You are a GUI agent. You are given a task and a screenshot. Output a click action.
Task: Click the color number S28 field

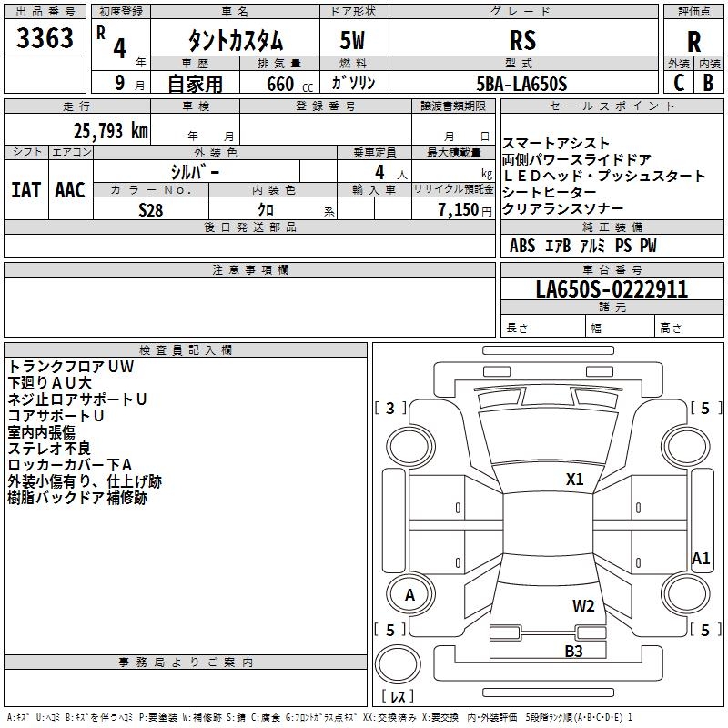(x=151, y=208)
